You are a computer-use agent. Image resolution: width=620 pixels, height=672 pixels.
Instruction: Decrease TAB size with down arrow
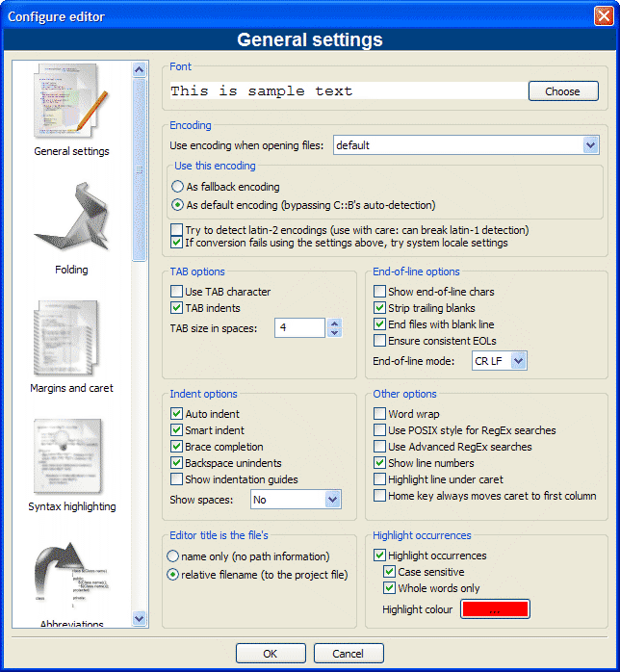pos(334,333)
